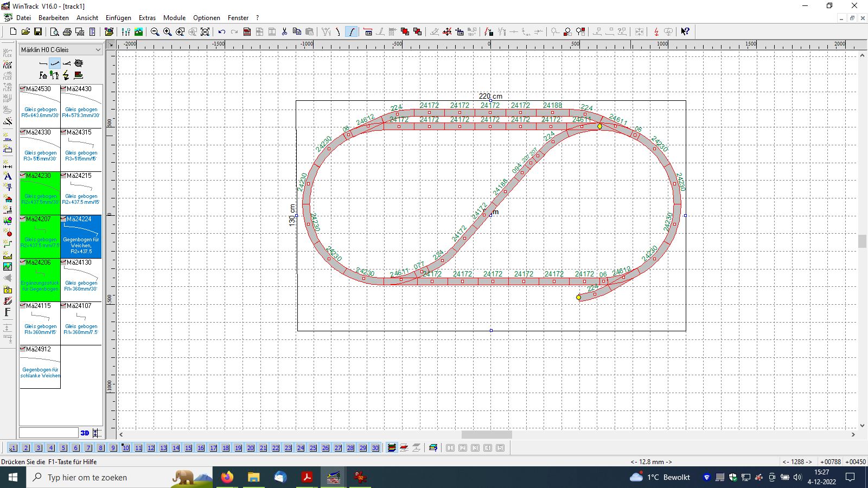
Task: Undo the last action
Action: tap(221, 32)
